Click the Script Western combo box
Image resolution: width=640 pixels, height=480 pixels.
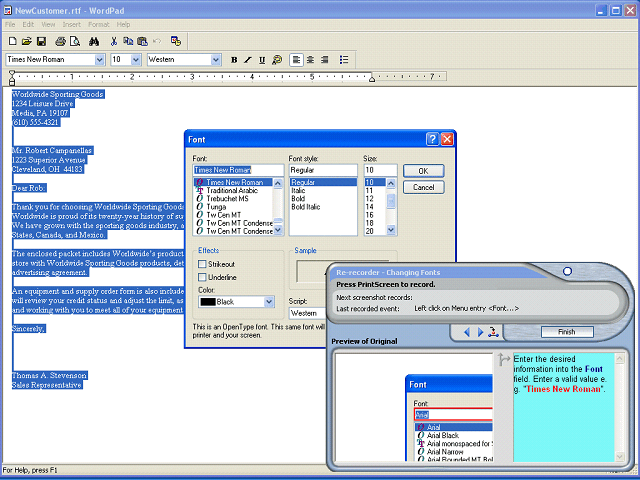click(308, 313)
